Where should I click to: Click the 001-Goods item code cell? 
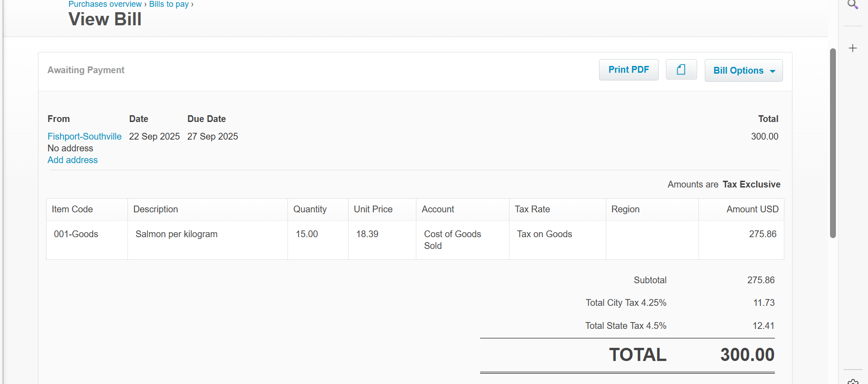pyautogui.click(x=76, y=234)
